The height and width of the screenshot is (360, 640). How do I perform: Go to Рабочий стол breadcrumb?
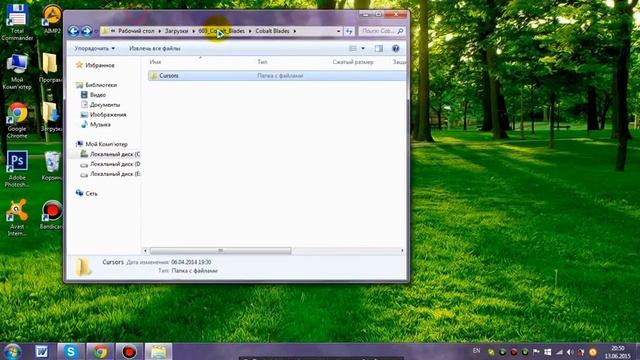136,31
